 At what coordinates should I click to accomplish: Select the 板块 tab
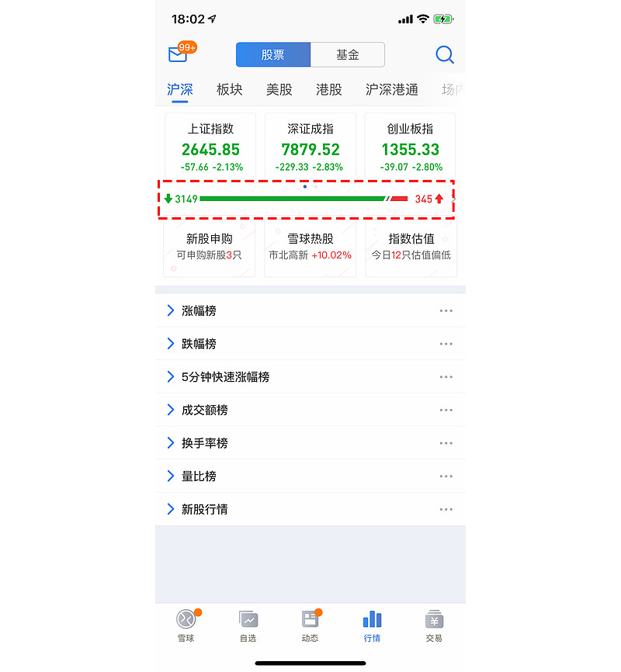[230, 89]
